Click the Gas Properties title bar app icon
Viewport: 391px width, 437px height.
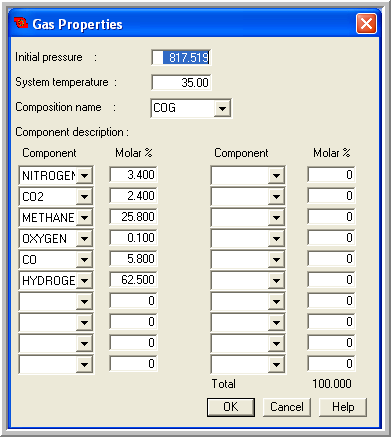tap(21, 23)
